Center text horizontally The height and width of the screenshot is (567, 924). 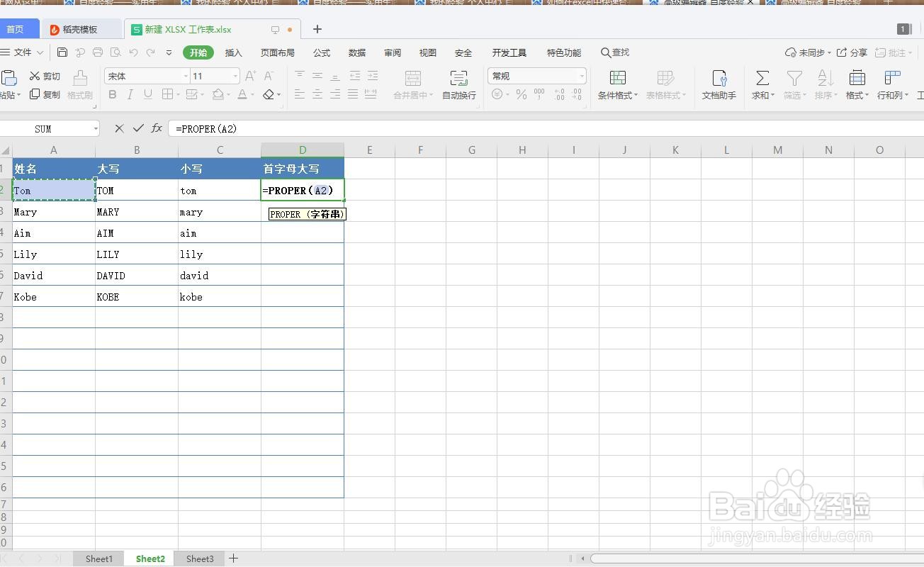click(317, 94)
